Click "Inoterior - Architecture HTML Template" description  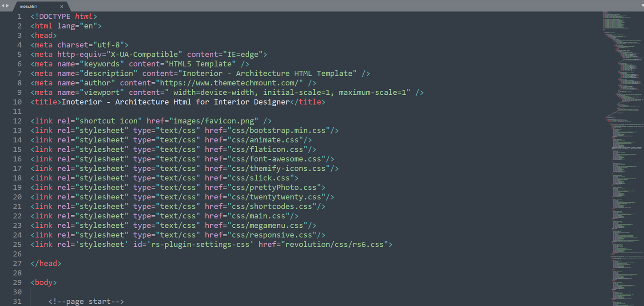tap(267, 73)
